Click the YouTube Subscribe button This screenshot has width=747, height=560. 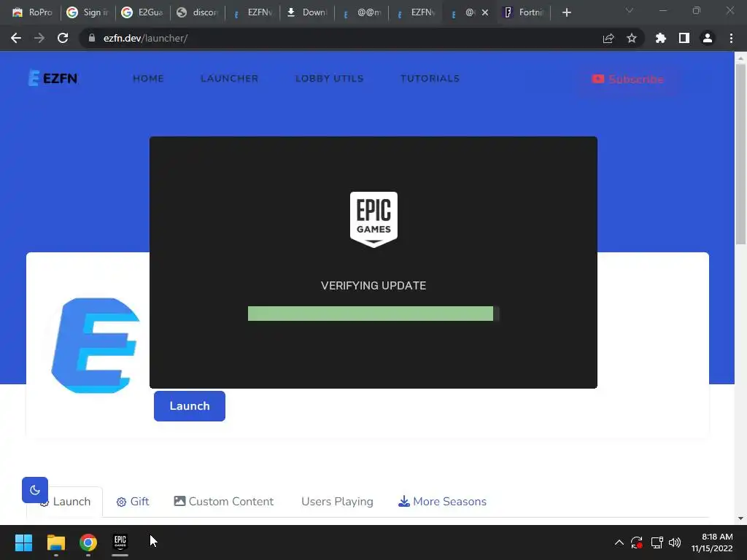coord(627,79)
